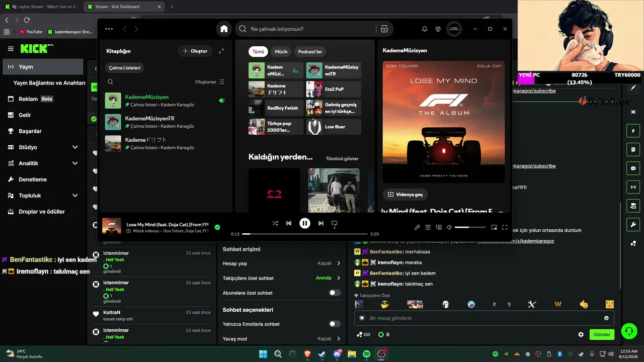The width and height of the screenshot is (644, 362).
Task: Open Başarılar in Kick sidebar
Action: 43,131
